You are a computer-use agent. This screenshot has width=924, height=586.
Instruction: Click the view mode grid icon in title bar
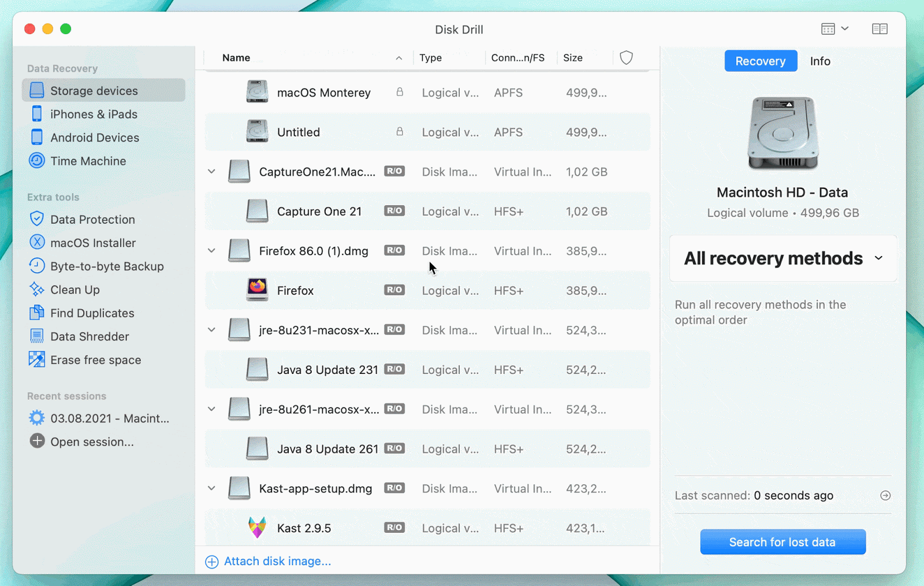(828, 29)
